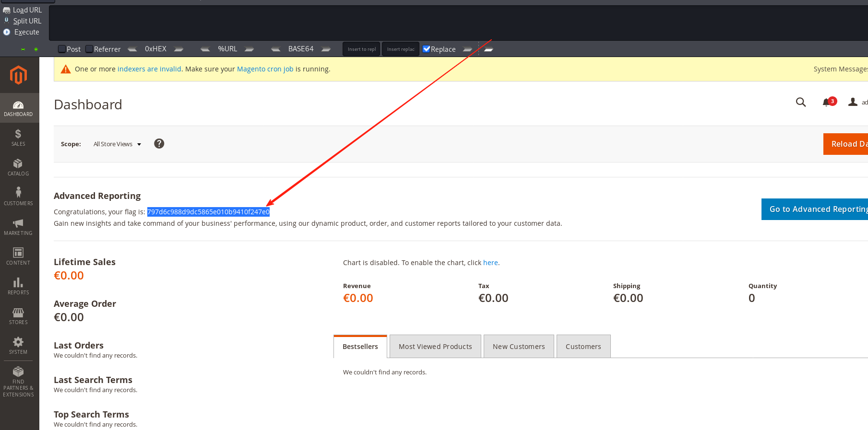Open the Customers sidebar menu
Screen dimensions: 868x430
[18, 197]
